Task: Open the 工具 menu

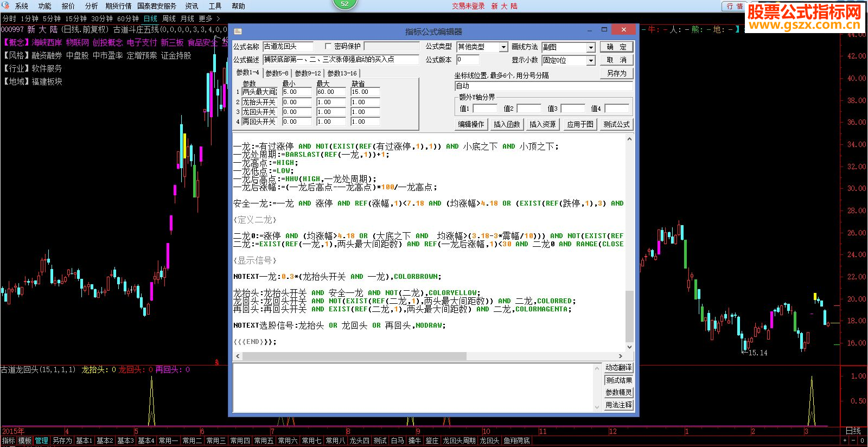Action: (x=215, y=6)
